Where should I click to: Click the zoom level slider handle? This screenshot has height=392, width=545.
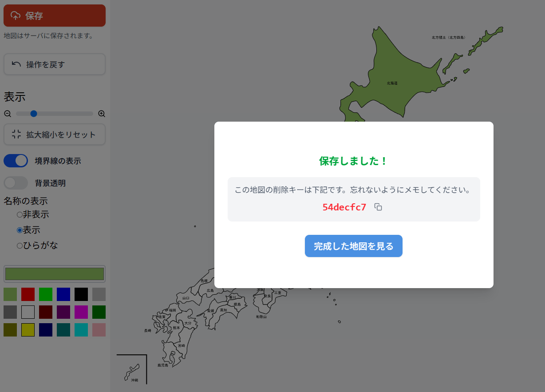coord(34,114)
